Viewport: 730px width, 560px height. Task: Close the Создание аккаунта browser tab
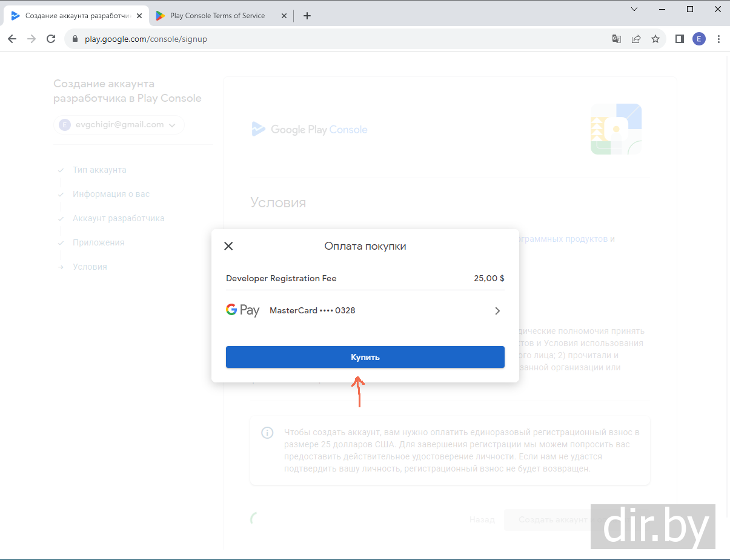139,16
